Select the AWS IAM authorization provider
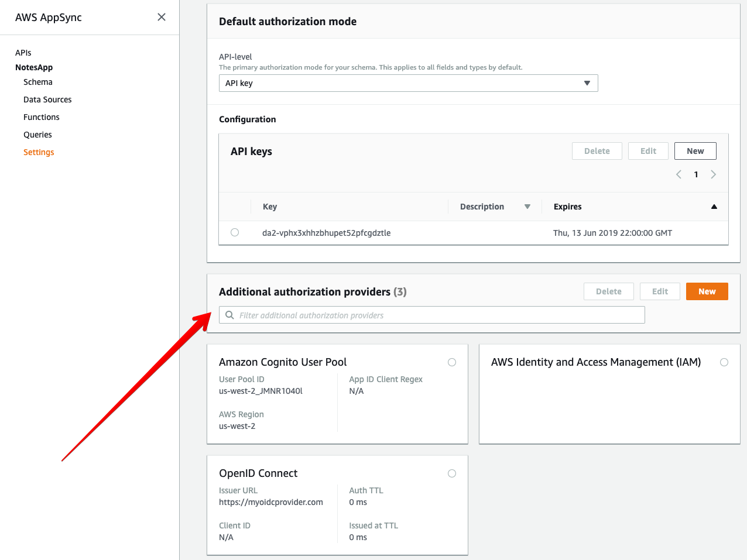This screenshot has height=560, width=747. (x=724, y=362)
